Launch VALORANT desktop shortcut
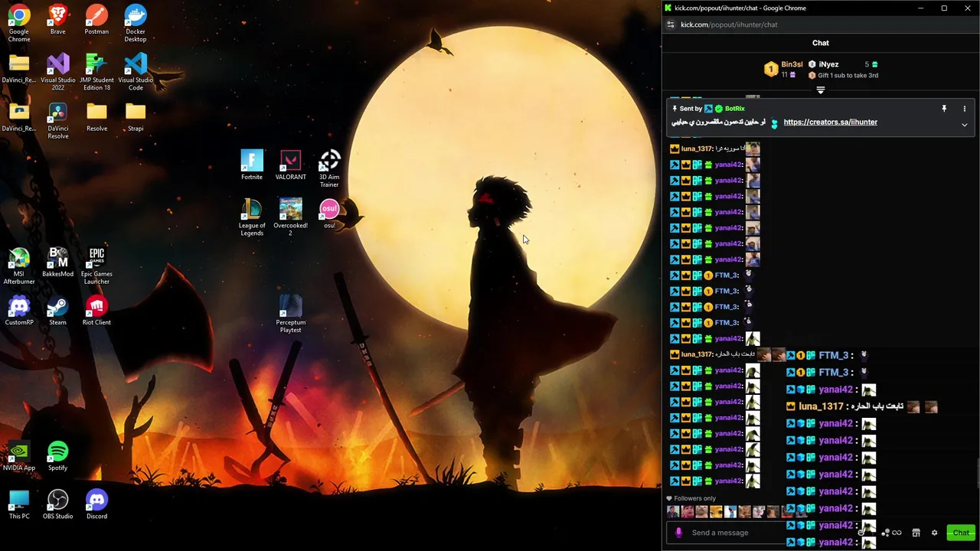The image size is (980, 551). [290, 165]
